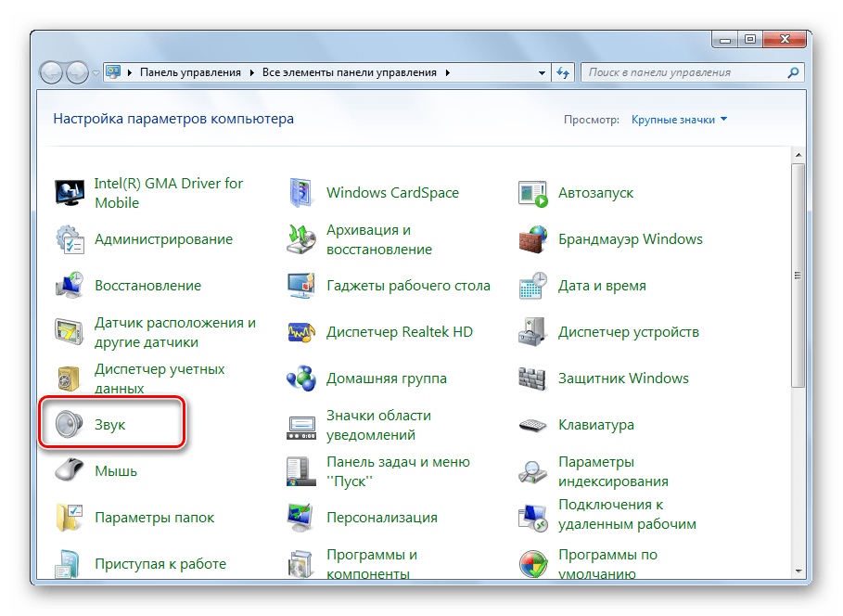Open the Персонализация link
The image size is (843, 616).
click(381, 518)
